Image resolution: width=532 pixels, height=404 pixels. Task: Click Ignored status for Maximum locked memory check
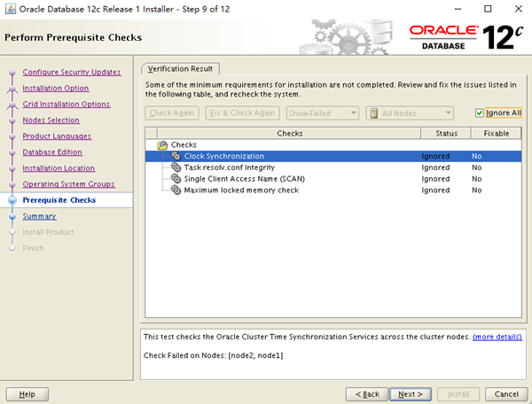coord(435,190)
